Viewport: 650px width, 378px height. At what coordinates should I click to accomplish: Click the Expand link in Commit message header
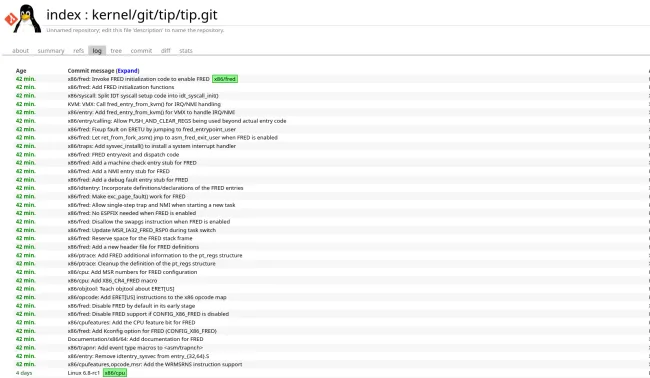127,71
